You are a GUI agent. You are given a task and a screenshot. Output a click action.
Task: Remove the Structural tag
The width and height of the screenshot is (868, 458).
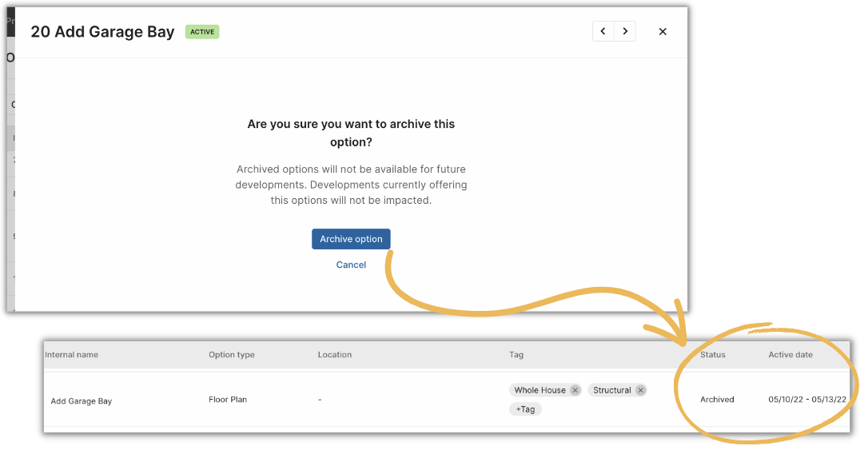(640, 390)
